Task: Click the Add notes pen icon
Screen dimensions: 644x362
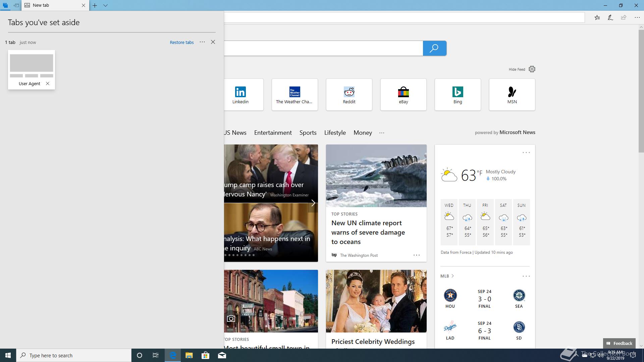Action: (610, 17)
